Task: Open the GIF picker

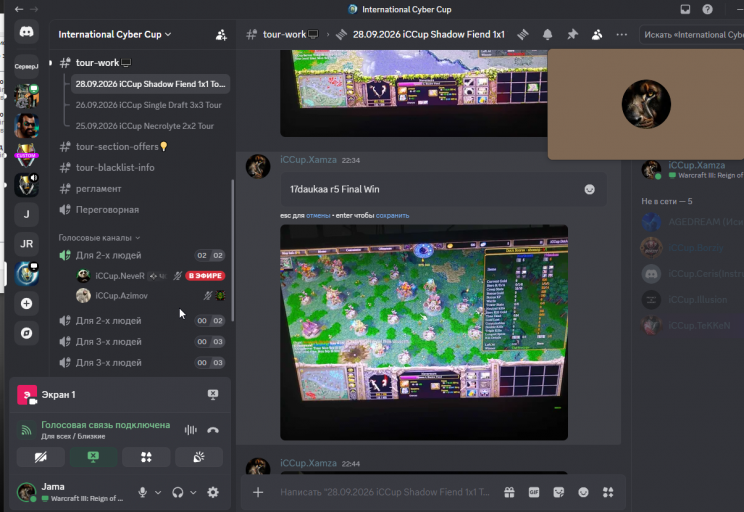Action: tap(534, 492)
